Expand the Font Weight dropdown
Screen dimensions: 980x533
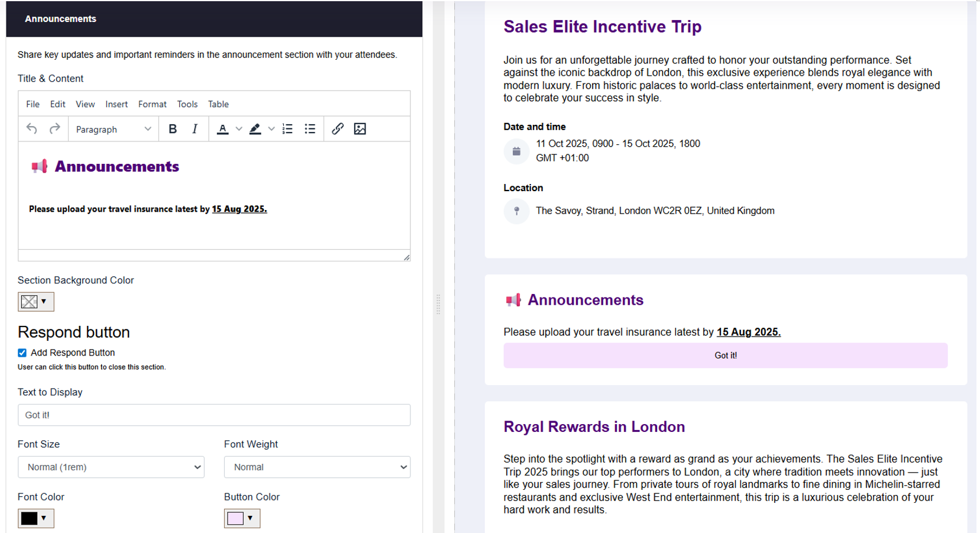[317, 467]
